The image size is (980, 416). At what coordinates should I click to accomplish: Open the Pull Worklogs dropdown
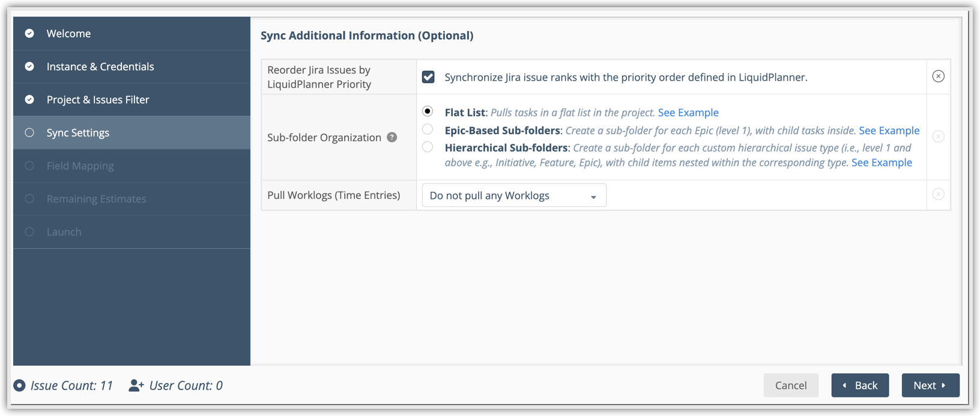coord(514,195)
